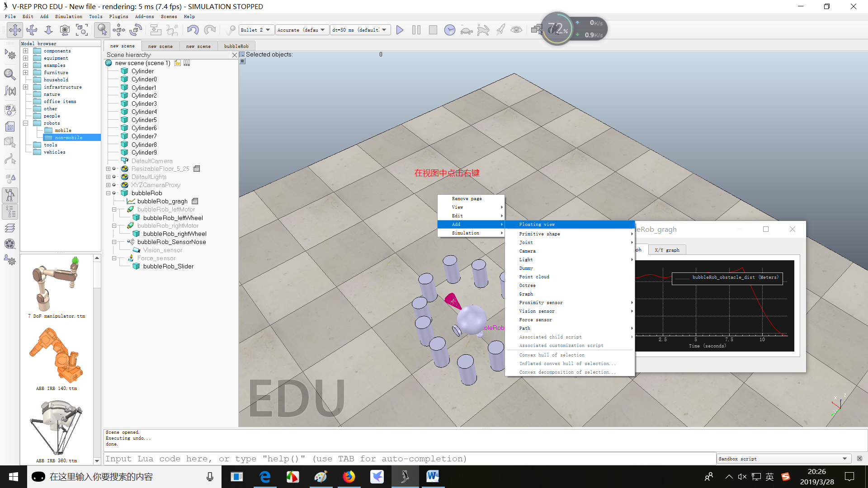Select ABB IRB 140 model thumbnail

[56, 356]
